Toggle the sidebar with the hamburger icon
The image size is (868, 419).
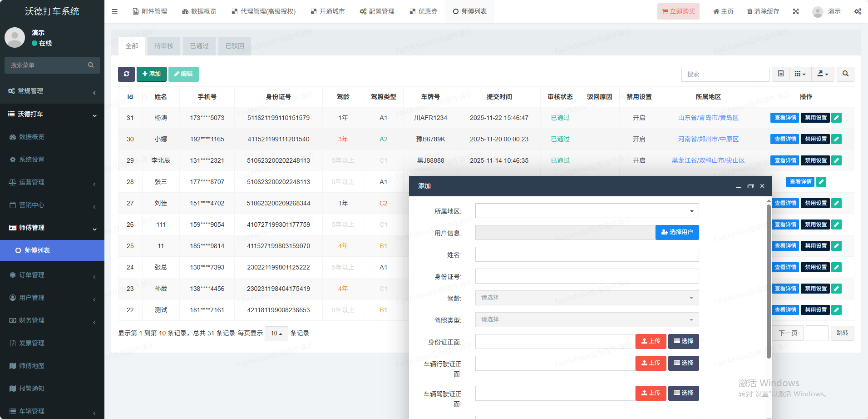click(114, 11)
